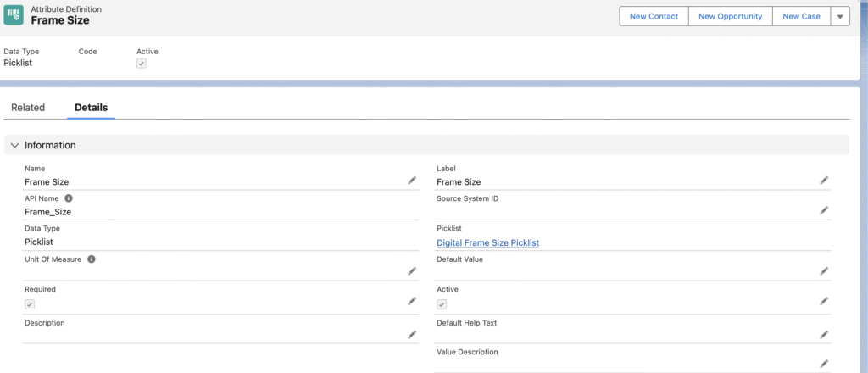Click the New Contact button

(654, 16)
